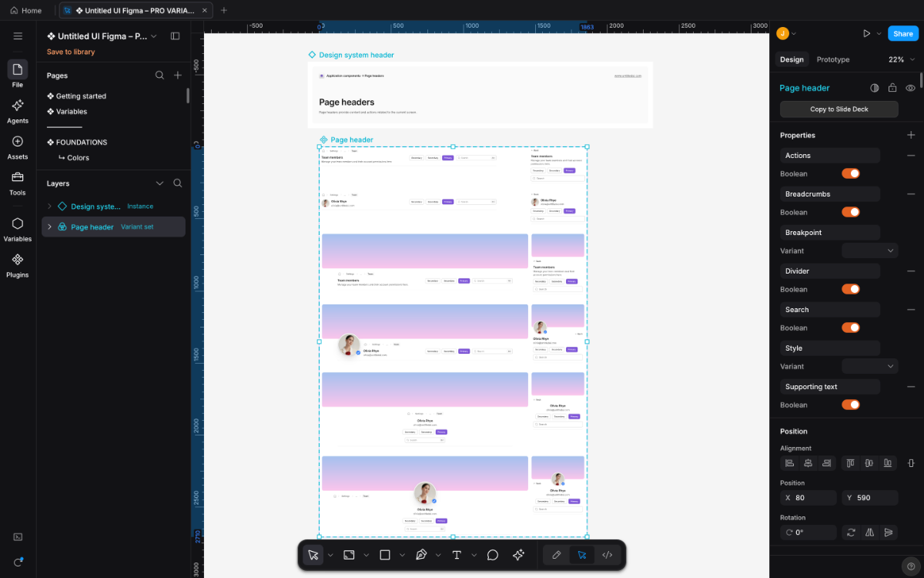Switch to Draw mode pencil icon

point(557,555)
